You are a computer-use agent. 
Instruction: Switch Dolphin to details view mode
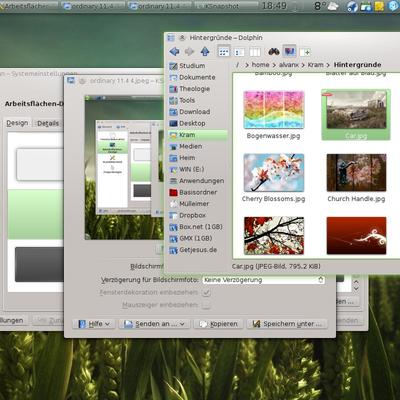239,52
